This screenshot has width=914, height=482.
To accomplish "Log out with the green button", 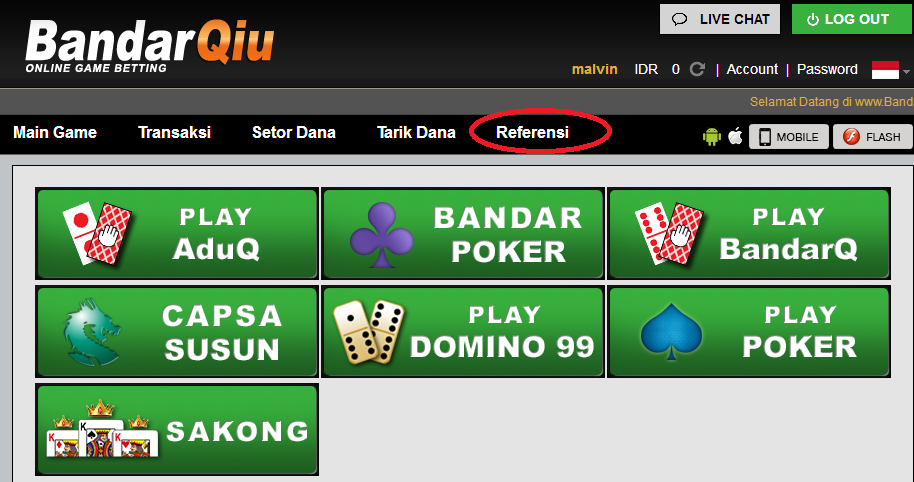I will click(852, 19).
